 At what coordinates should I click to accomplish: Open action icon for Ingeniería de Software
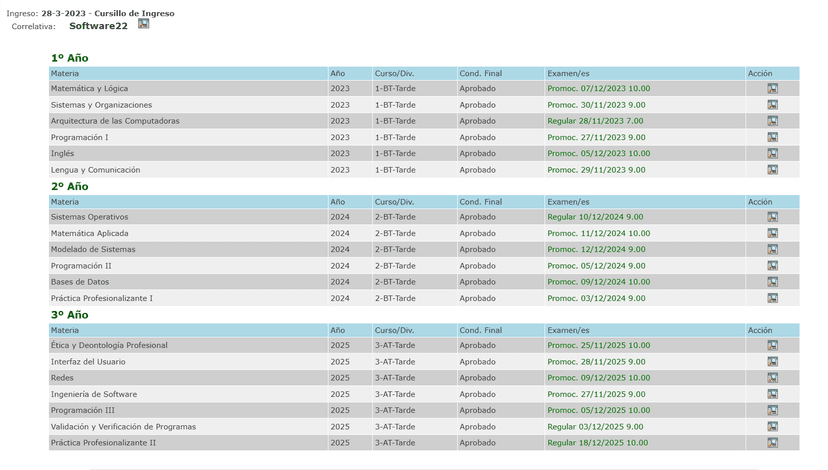(772, 394)
